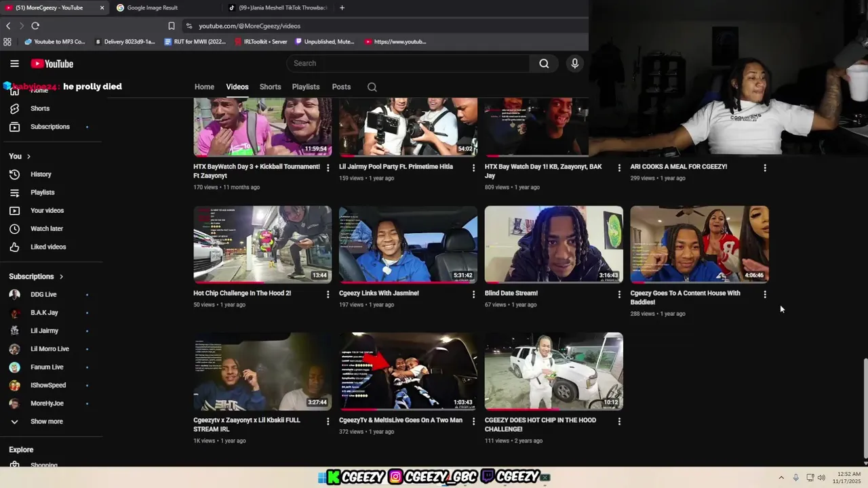868x488 pixels.
Task: Play CGEEZY DOES HOT CHIP thumbnail
Action: 553,371
